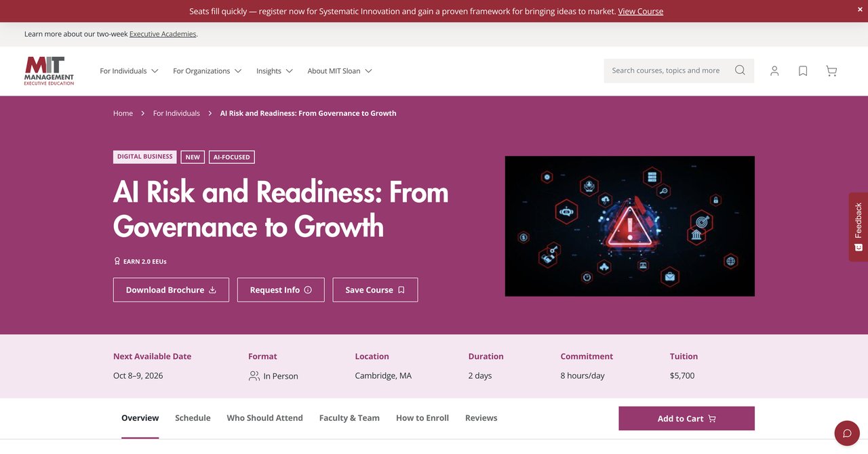Open the View Course link in banner
Screen dimensions: 868x454
[x=640, y=12]
